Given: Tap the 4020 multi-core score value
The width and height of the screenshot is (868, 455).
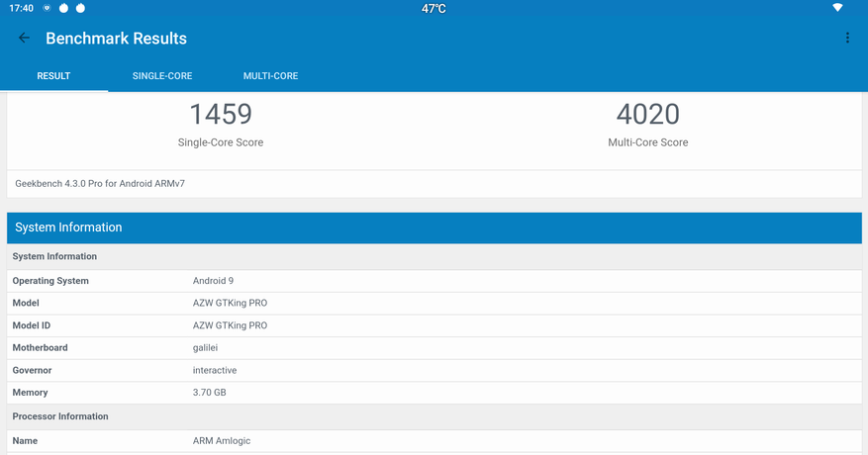Looking at the screenshot, I should (x=647, y=114).
